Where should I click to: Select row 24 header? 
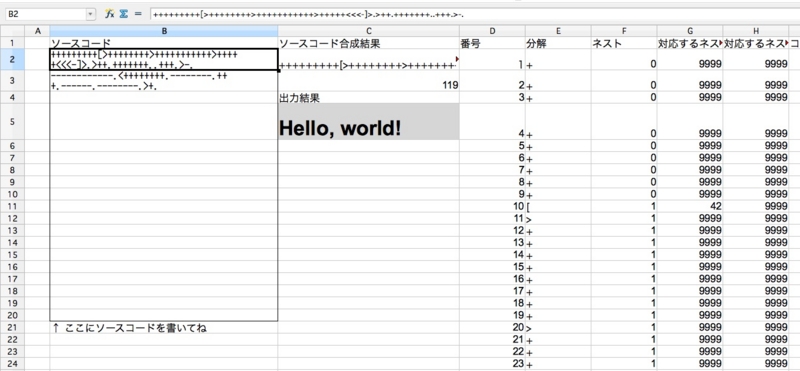12,364
